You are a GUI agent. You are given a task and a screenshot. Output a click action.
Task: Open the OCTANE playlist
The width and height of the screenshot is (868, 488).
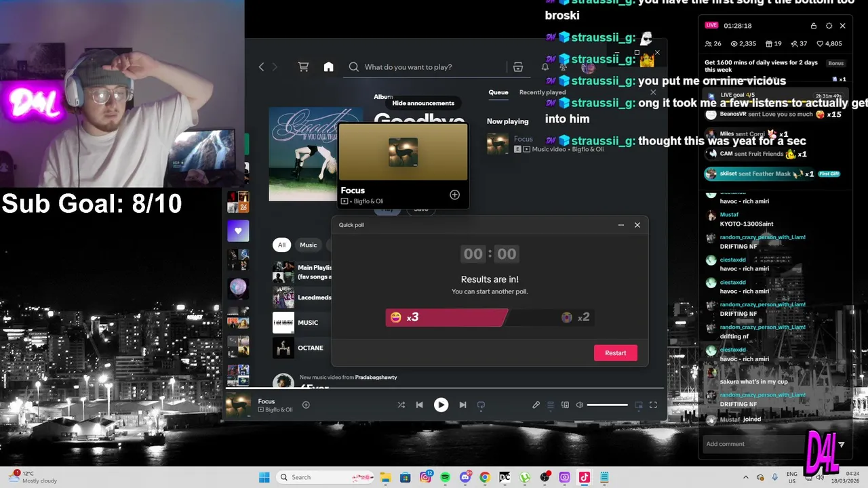click(302, 348)
